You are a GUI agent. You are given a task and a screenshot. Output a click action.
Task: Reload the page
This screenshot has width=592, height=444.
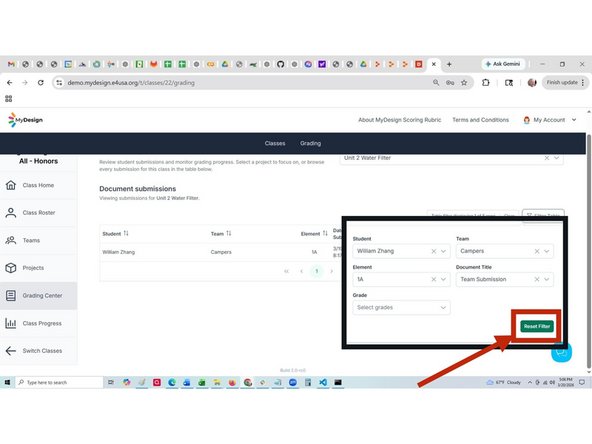click(x=40, y=83)
